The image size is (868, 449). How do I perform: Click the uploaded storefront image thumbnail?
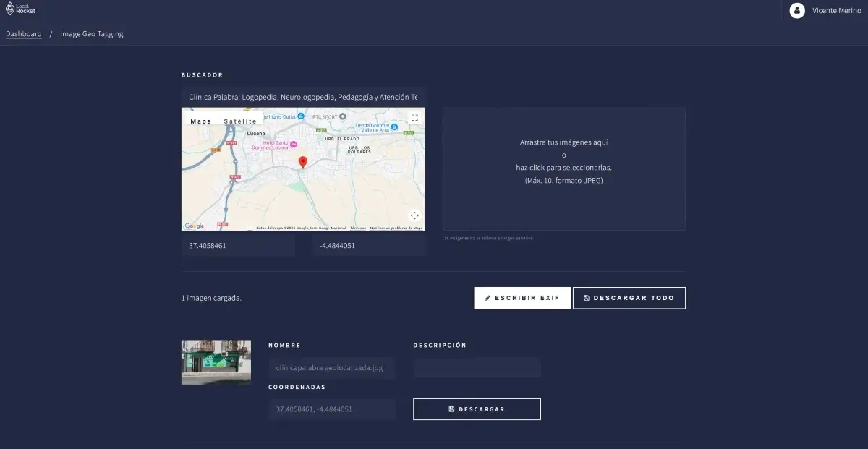(x=216, y=362)
